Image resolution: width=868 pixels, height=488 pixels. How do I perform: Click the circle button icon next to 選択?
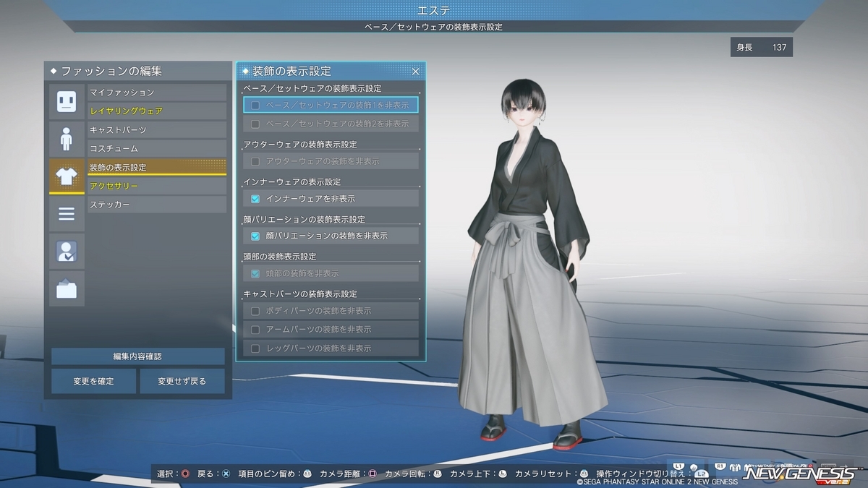(x=186, y=474)
